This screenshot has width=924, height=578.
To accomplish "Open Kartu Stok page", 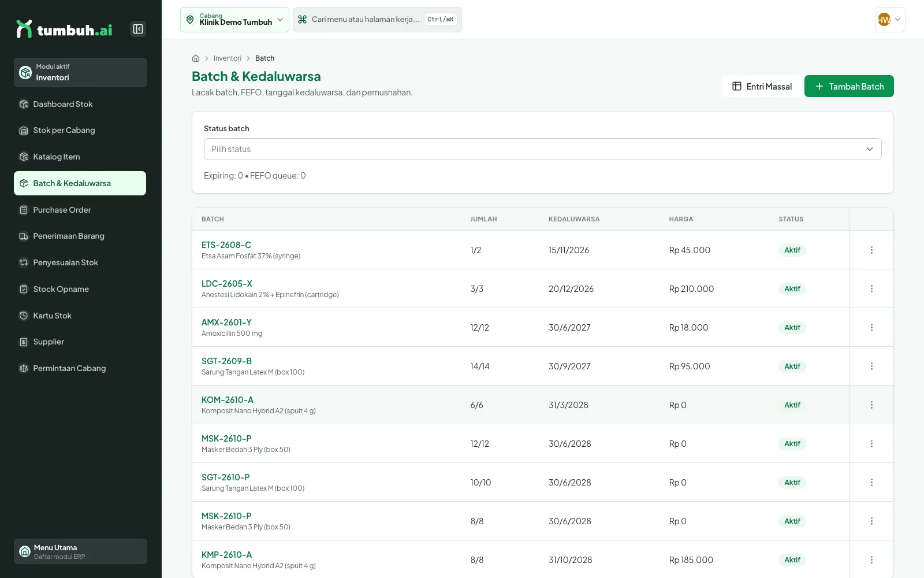I will tap(80, 316).
